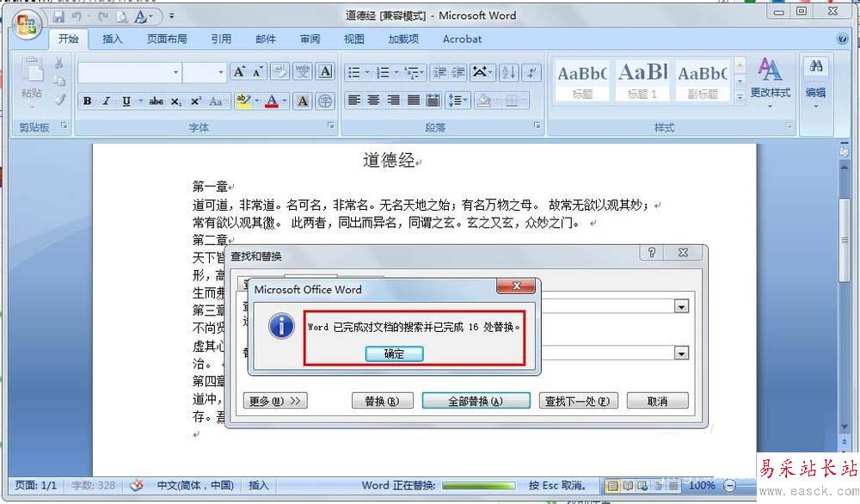860x504 pixels.
Task: Open the font dialog launcher
Action: coord(331,126)
